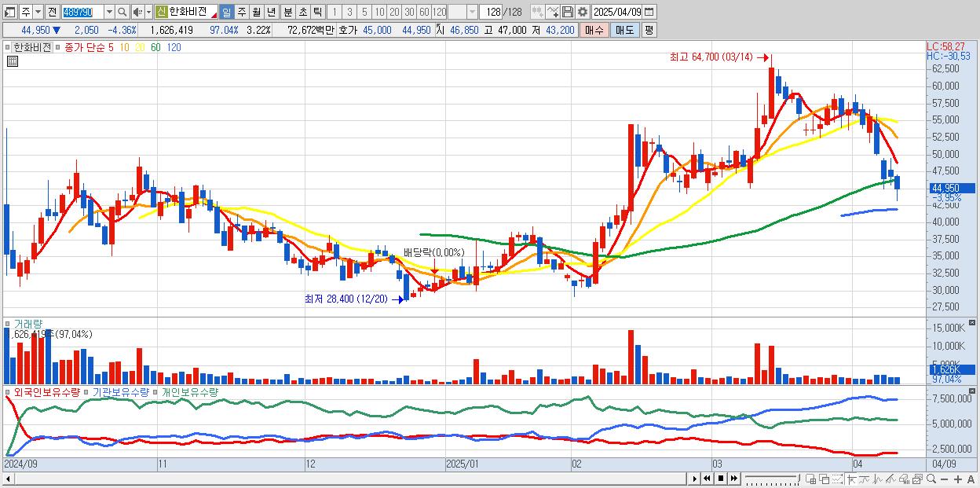Click the grid icon below the 한화비전 label
Viewport: 980px width, 488px height.
click(x=12, y=61)
